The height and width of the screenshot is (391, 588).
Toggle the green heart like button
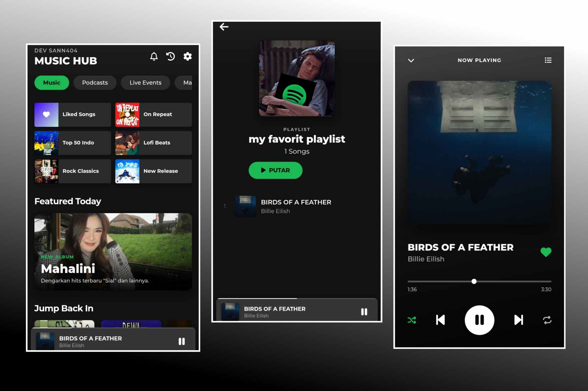point(546,252)
